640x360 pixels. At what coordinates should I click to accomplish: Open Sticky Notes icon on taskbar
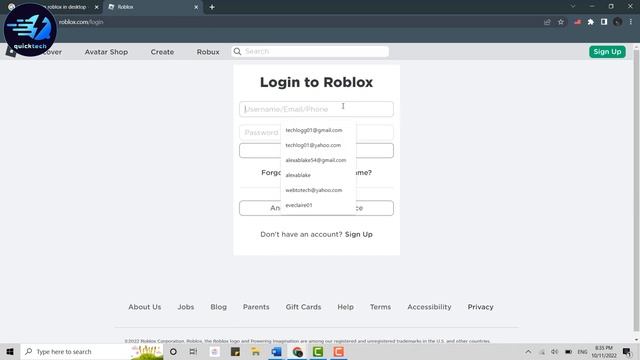[x=235, y=351]
